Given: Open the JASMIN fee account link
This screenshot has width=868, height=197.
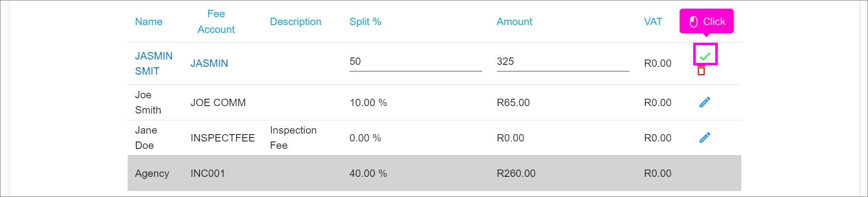Looking at the screenshot, I should [x=209, y=63].
